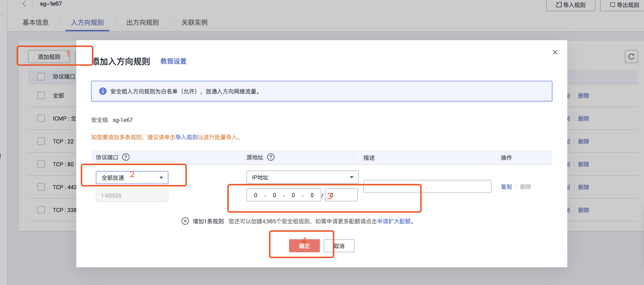The width and height of the screenshot is (644, 285).
Task: Click the 协议端口 column header in background table
Action: click(64, 76)
